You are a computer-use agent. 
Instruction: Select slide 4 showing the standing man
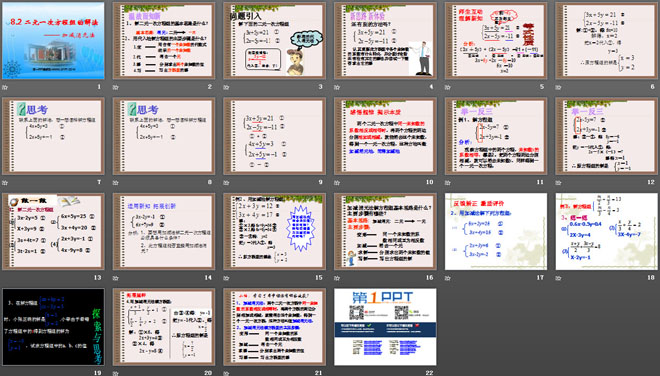(385, 41)
